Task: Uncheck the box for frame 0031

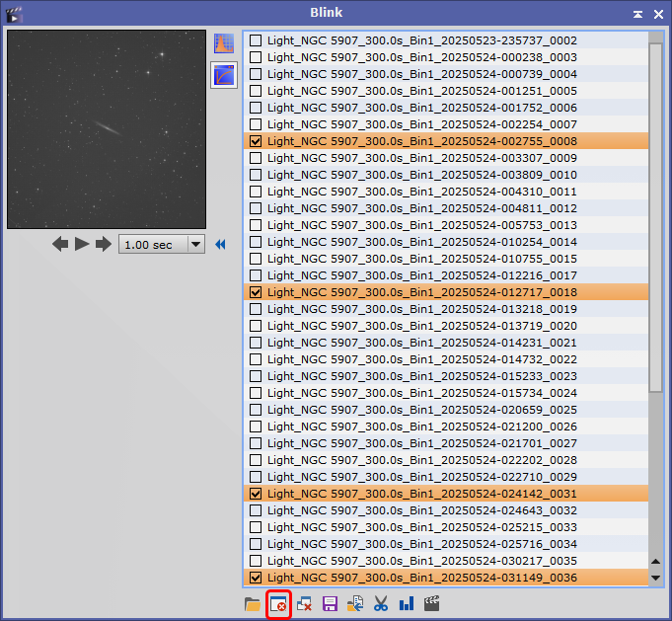Action: click(256, 494)
